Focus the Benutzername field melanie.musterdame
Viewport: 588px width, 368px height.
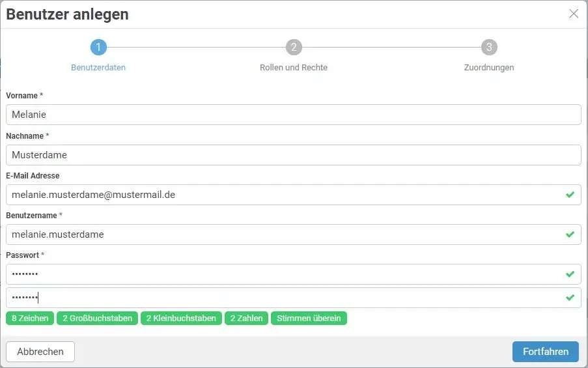click(294, 234)
